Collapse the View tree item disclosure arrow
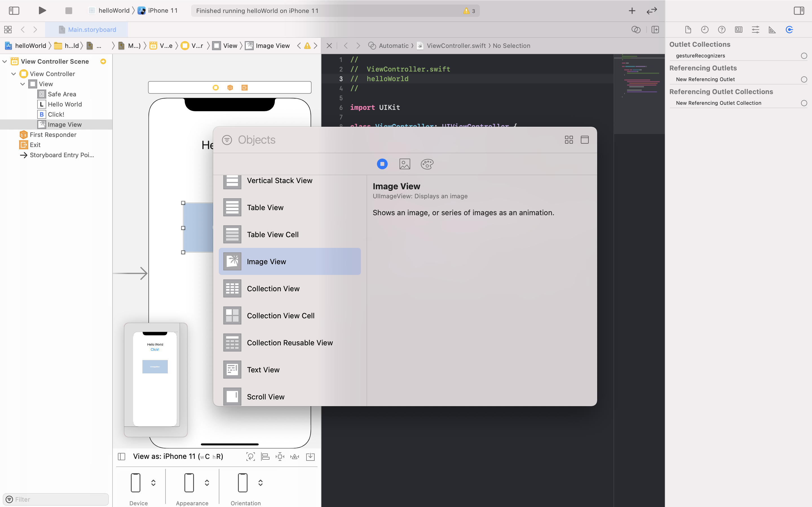Image resolution: width=812 pixels, height=507 pixels. pos(23,84)
